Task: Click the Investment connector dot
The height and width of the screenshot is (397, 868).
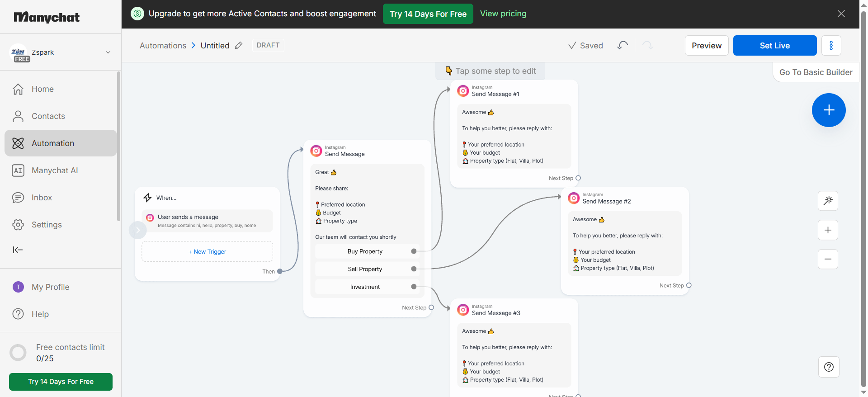Action: (x=414, y=287)
